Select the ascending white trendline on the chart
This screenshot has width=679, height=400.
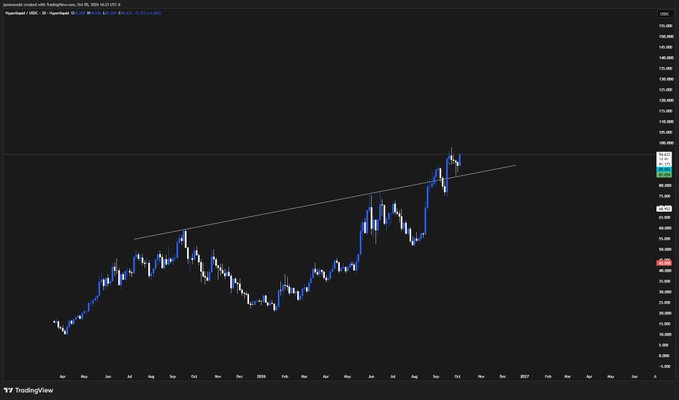point(325,202)
